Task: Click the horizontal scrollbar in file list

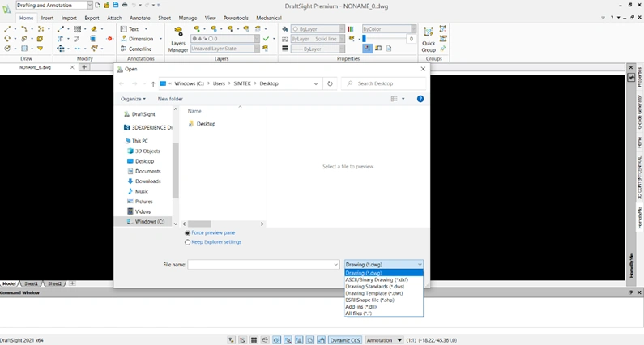Action: click(199, 224)
